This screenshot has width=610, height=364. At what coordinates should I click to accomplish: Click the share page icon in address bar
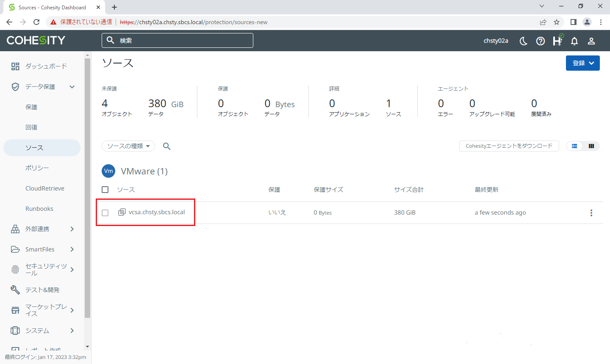(x=543, y=22)
